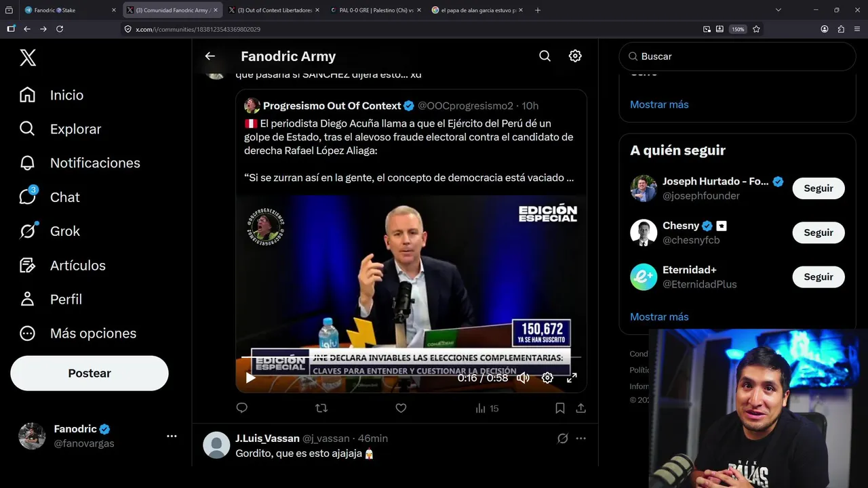Viewport: 868px width, 488px height.
Task: Follow Joseph Hurtado with Seguir button
Action: [818, 188]
